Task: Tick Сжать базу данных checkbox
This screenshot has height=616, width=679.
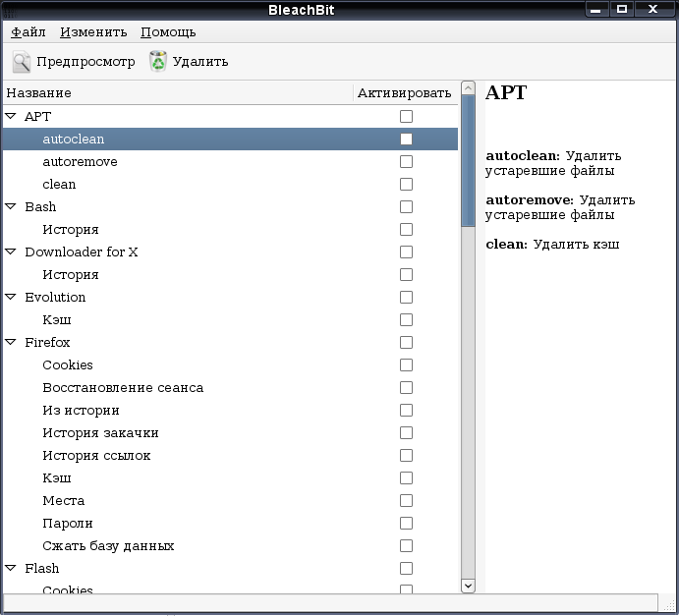Action: 406,546
